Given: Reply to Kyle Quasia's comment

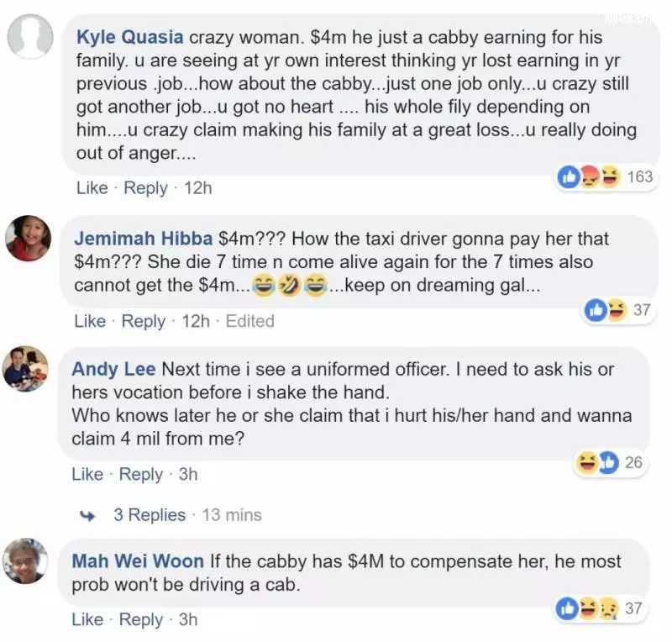Looking at the screenshot, I should click(x=145, y=188).
